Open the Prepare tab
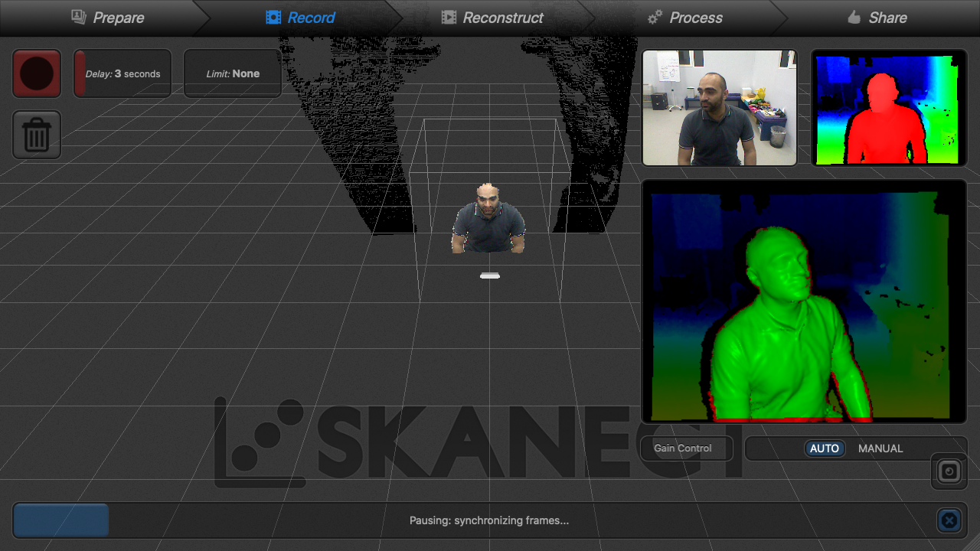 107,18
